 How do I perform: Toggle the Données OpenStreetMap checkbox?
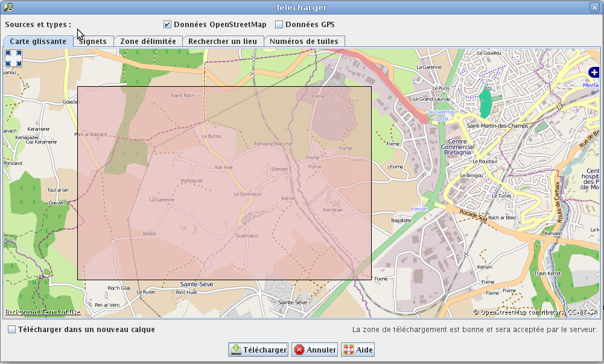click(167, 25)
